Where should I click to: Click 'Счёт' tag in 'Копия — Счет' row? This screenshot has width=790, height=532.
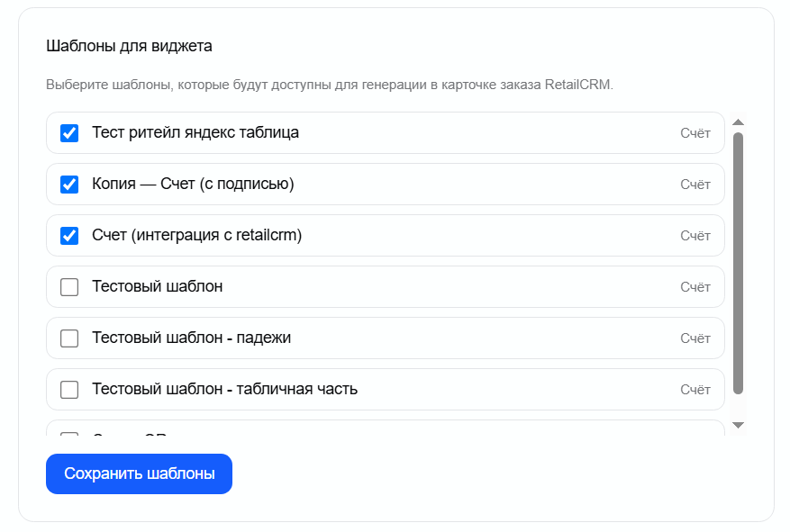(695, 185)
